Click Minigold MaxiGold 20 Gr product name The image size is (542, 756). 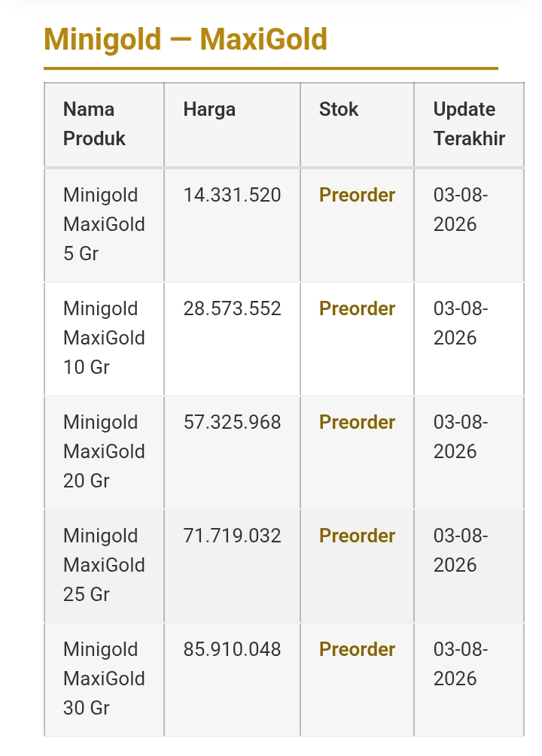[104, 451]
